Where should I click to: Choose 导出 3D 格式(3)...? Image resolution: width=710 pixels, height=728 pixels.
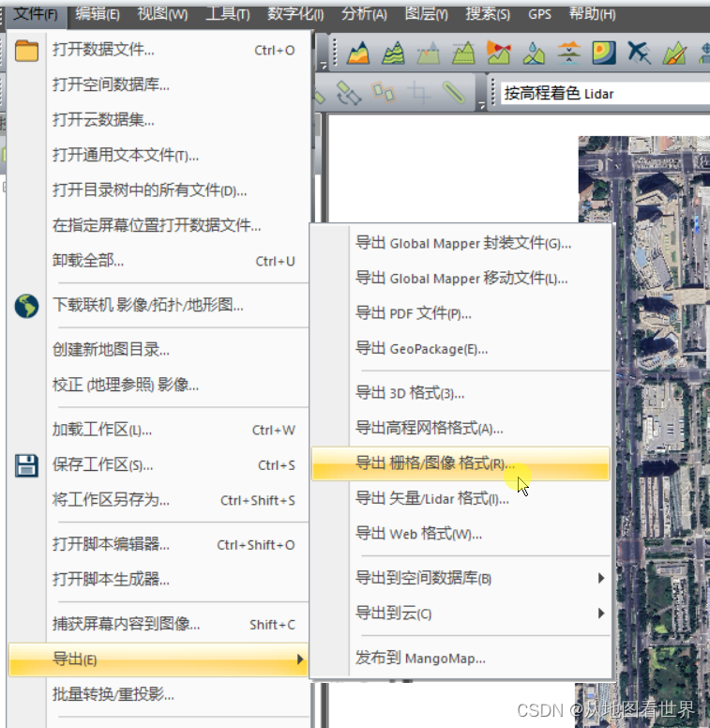461,393
